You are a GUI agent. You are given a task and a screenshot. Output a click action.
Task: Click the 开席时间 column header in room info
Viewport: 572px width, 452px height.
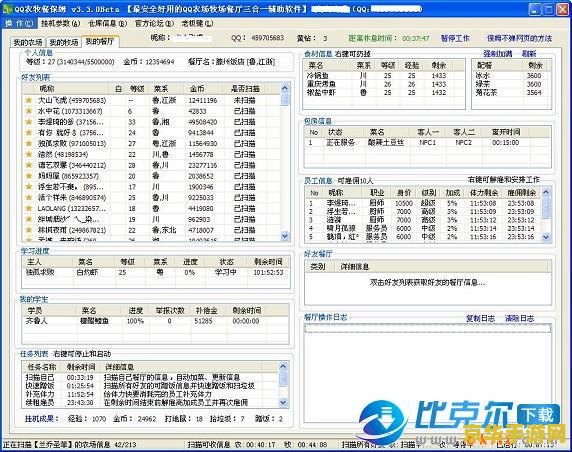point(505,132)
